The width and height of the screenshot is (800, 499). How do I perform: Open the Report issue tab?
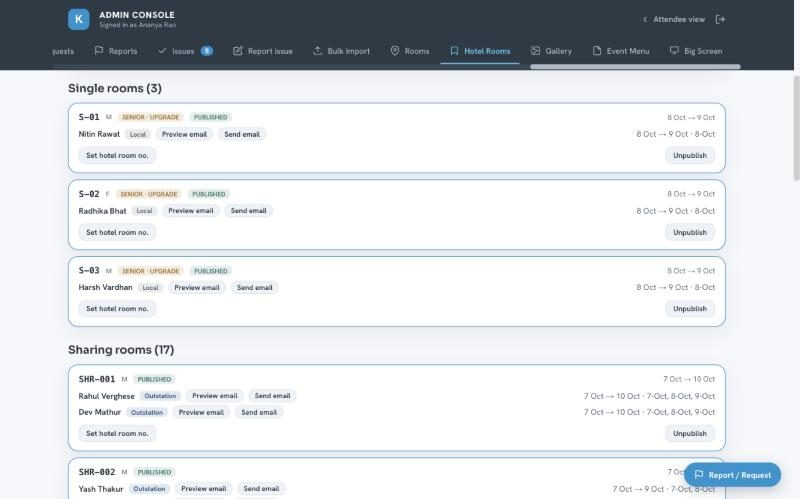[263, 51]
